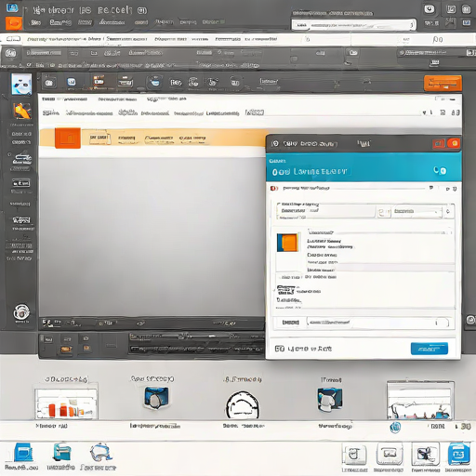This screenshot has width=476, height=476.
Task: Click the orange button at the toolbar's right end
Action: pos(443,83)
